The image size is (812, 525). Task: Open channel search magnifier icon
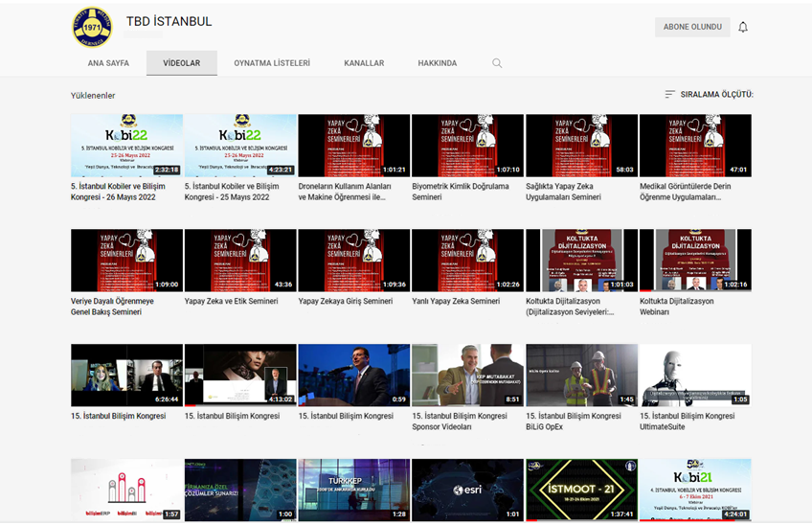click(x=497, y=63)
